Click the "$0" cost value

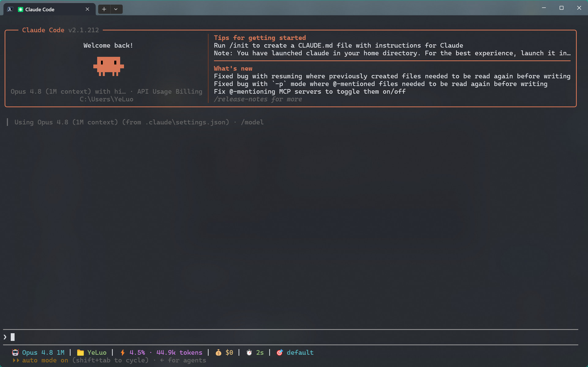click(229, 353)
